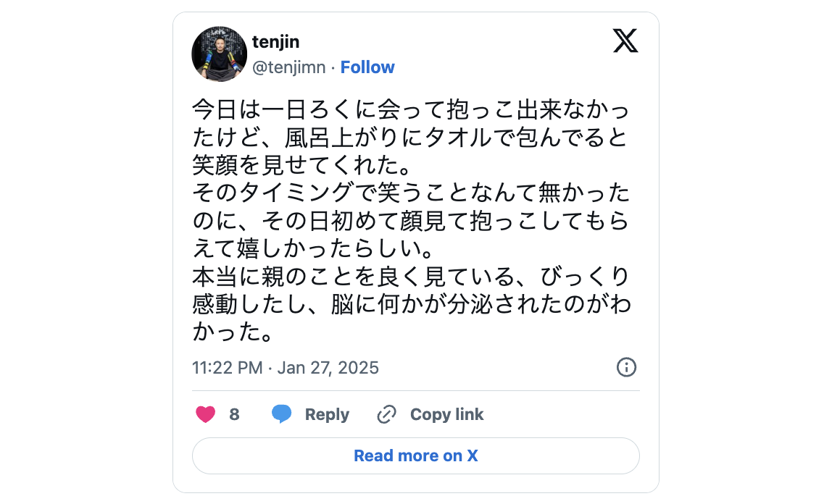This screenshot has height=504, width=832.
Task: Click the "Reply" text label
Action: point(327,415)
